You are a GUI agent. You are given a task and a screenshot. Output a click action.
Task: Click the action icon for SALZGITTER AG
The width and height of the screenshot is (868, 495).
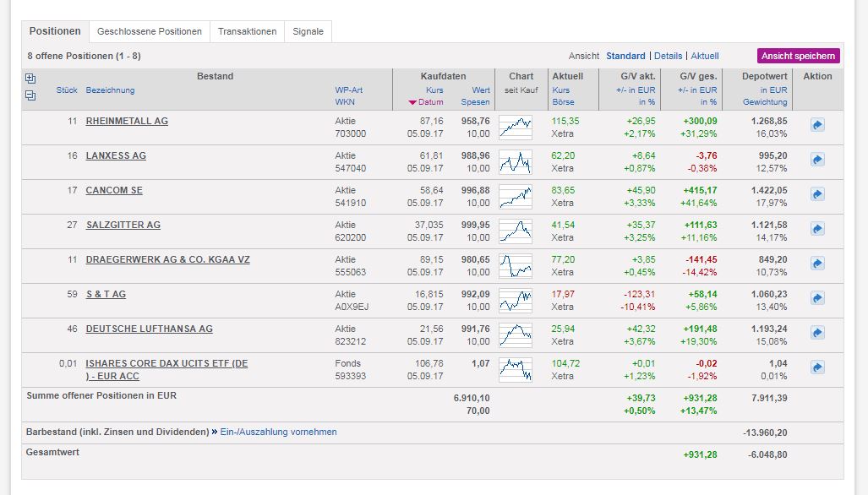[817, 229]
